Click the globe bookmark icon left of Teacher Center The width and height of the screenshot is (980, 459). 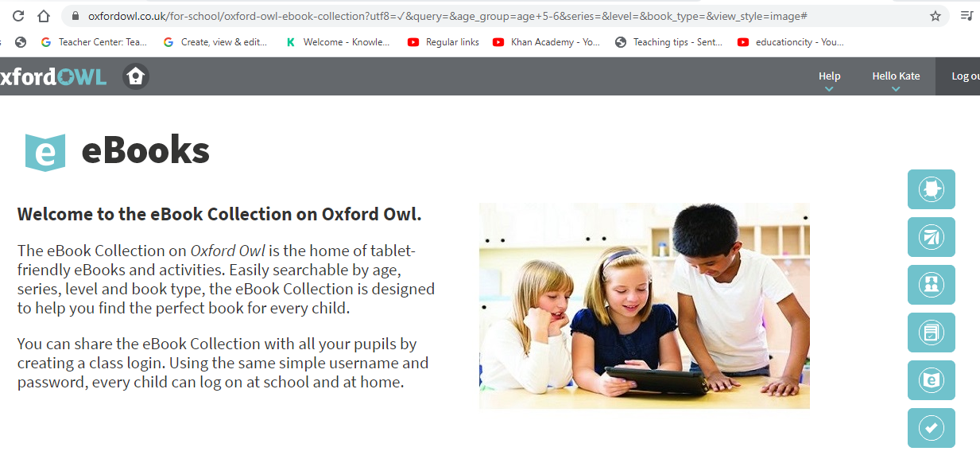tap(21, 42)
